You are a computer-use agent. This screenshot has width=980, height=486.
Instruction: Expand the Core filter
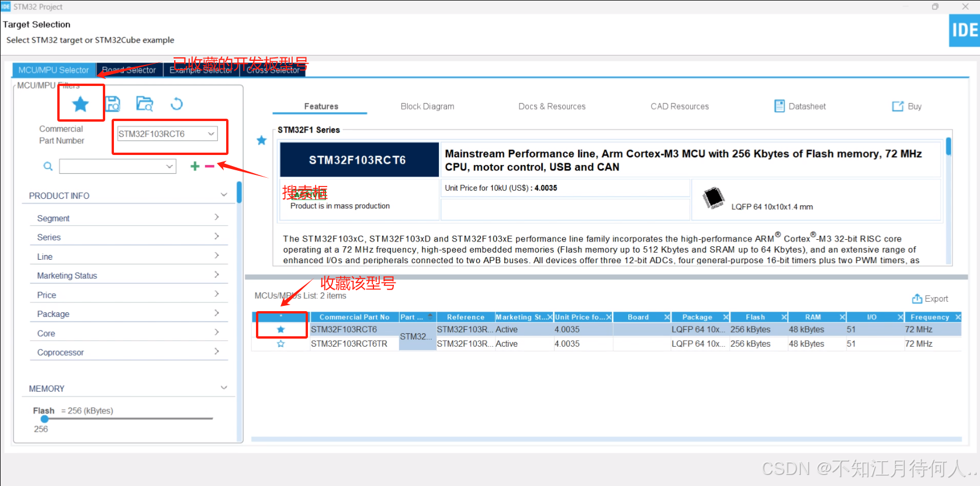217,332
